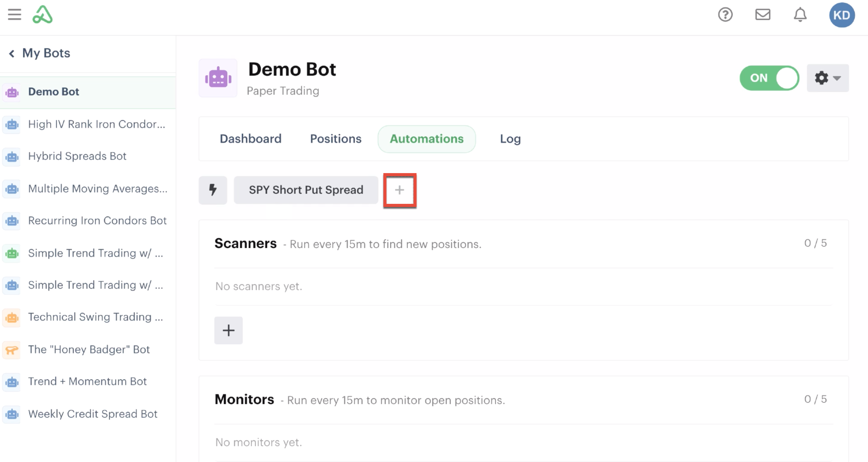Add a new automation next to SPY Short Put Spread
This screenshot has height=462, width=868.
(x=400, y=190)
